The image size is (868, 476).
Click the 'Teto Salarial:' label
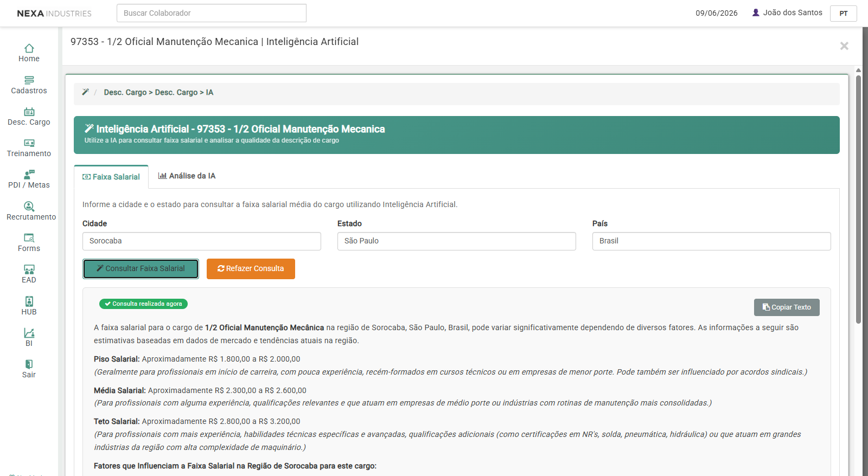point(117,421)
